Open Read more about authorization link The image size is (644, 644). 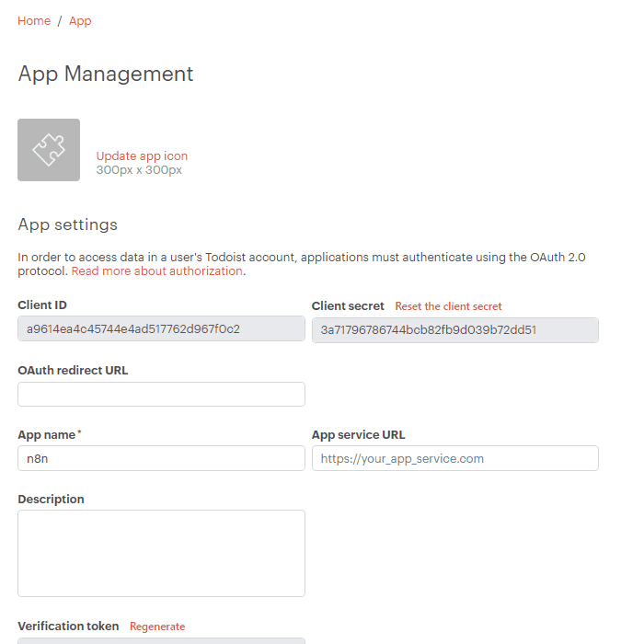tap(157, 271)
